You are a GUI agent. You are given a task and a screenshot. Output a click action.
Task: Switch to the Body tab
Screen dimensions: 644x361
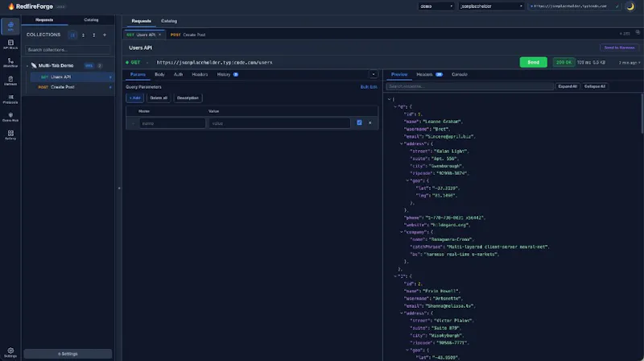159,74
